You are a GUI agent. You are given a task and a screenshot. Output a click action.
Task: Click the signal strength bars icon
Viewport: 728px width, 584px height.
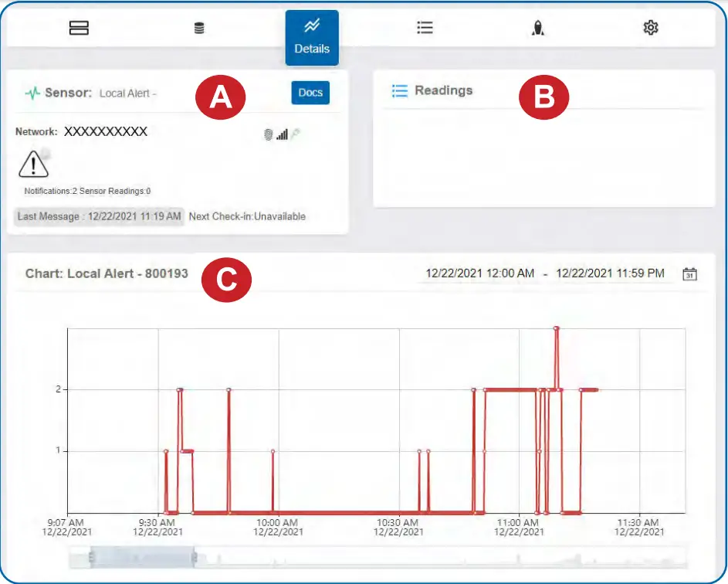[283, 134]
